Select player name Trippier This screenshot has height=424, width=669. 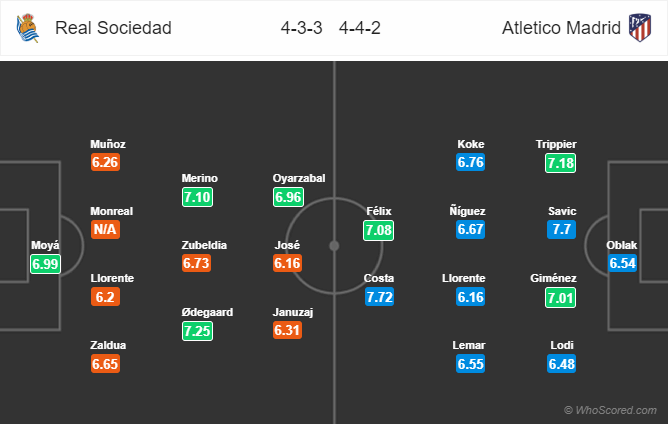point(556,144)
